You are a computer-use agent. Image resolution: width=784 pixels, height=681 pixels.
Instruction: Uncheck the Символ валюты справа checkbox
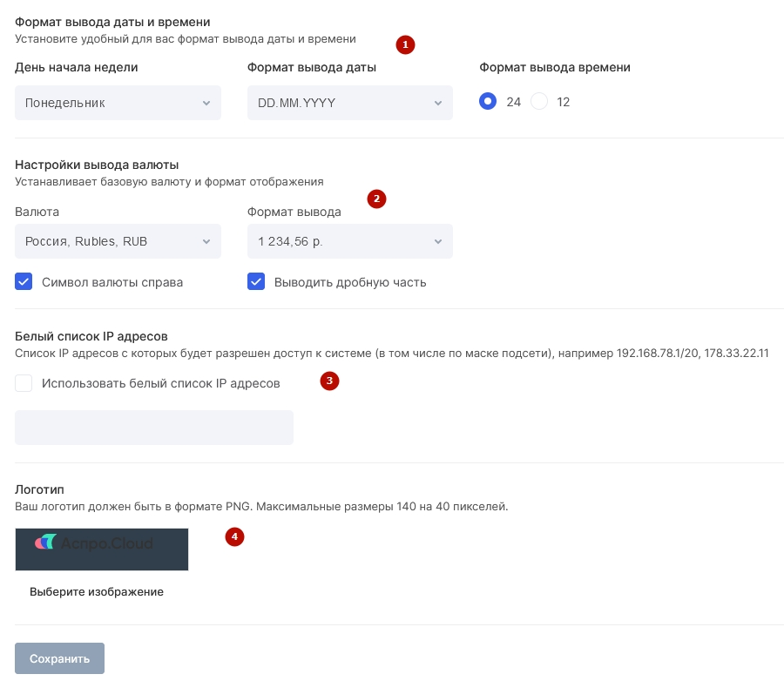coord(24,281)
